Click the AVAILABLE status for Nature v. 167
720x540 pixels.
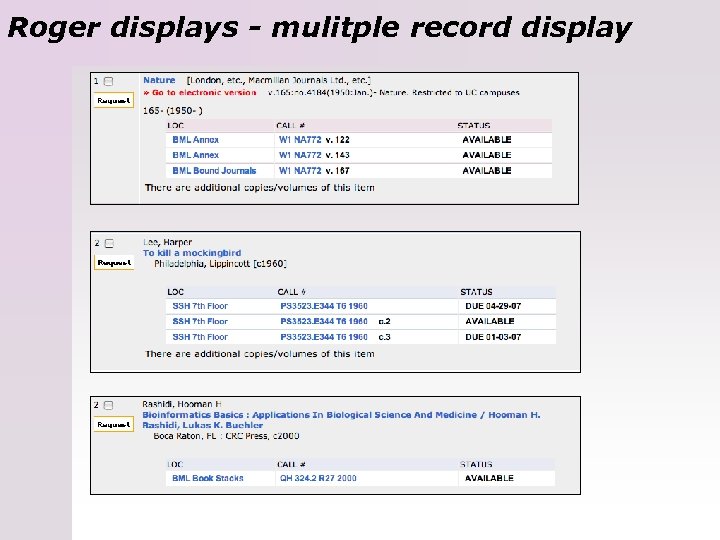[487, 171]
